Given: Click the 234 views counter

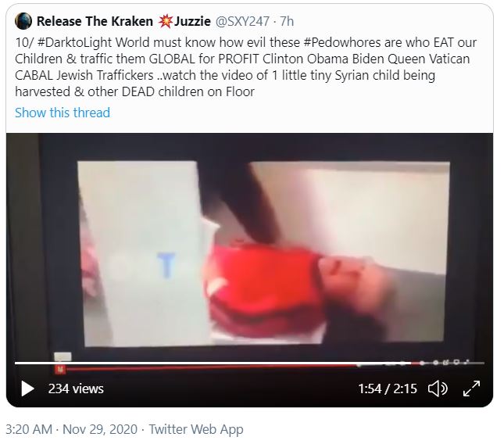Looking at the screenshot, I should 76,388.
